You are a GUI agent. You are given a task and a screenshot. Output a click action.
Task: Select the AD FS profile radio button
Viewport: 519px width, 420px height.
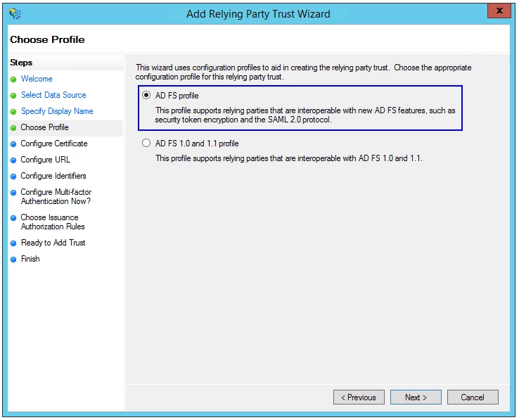146,96
